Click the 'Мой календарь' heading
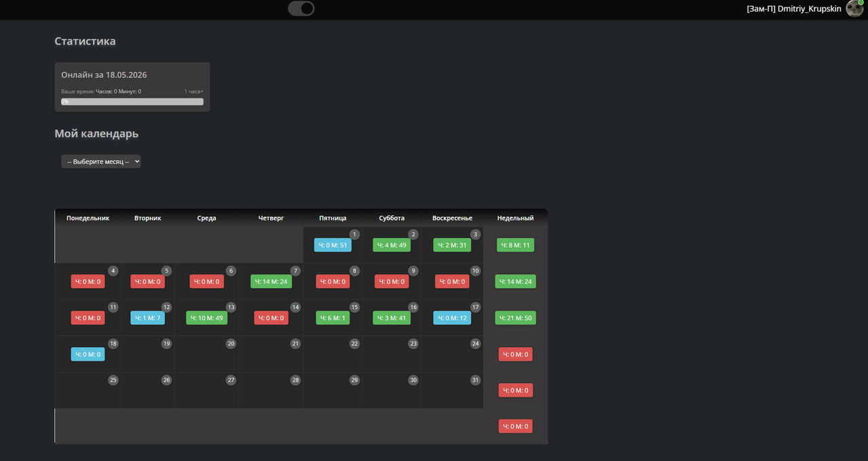Screen dimensions: 868x461 (x=96, y=134)
